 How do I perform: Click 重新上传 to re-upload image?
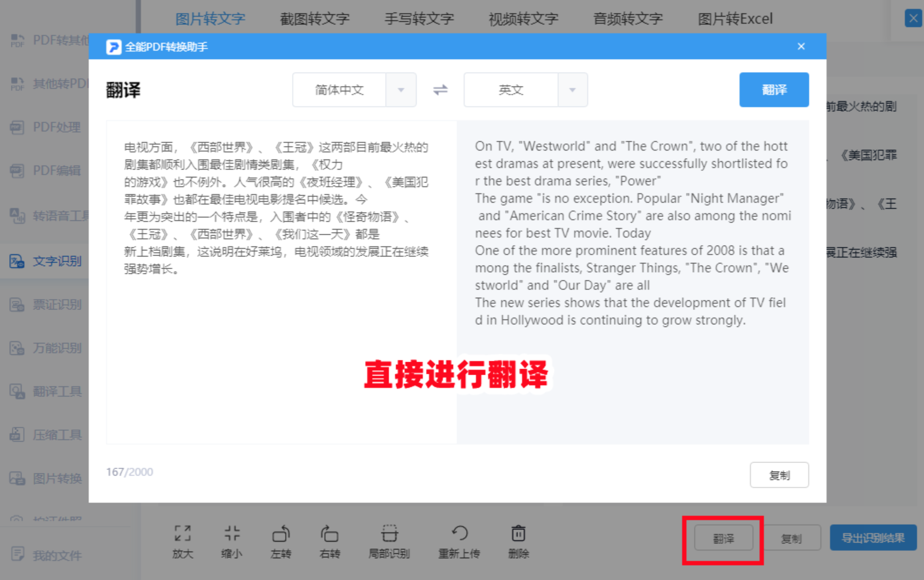coord(459,541)
